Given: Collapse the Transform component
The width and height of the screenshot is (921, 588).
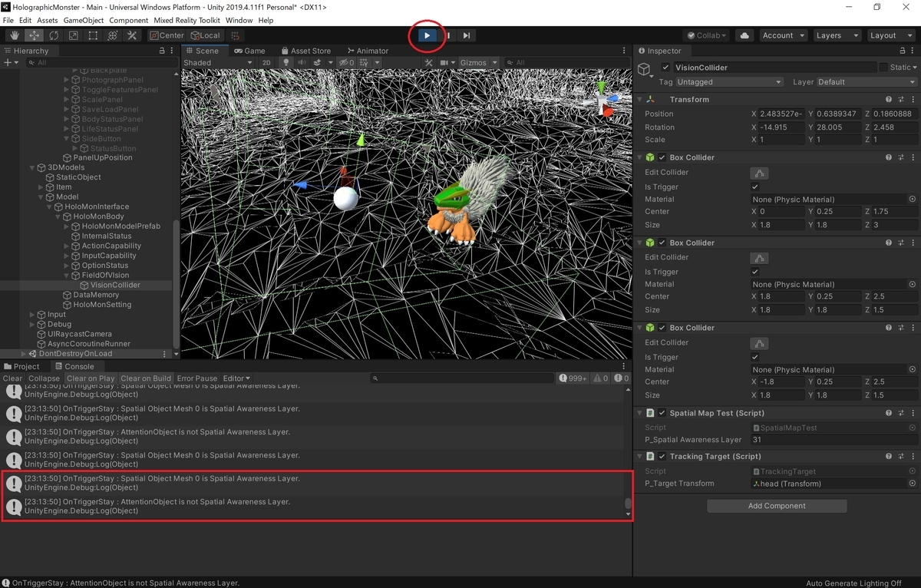Looking at the screenshot, I should pos(640,100).
